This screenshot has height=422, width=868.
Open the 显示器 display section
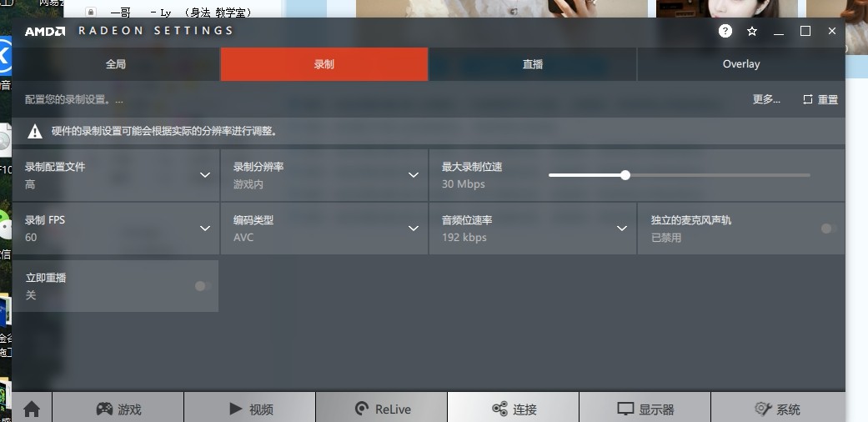pyautogui.click(x=645, y=409)
